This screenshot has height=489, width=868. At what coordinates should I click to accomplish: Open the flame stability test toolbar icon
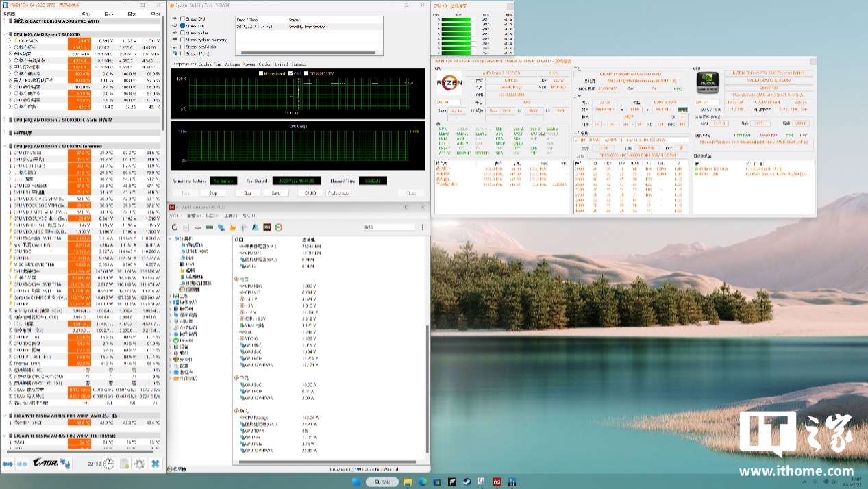pyautogui.click(x=233, y=227)
